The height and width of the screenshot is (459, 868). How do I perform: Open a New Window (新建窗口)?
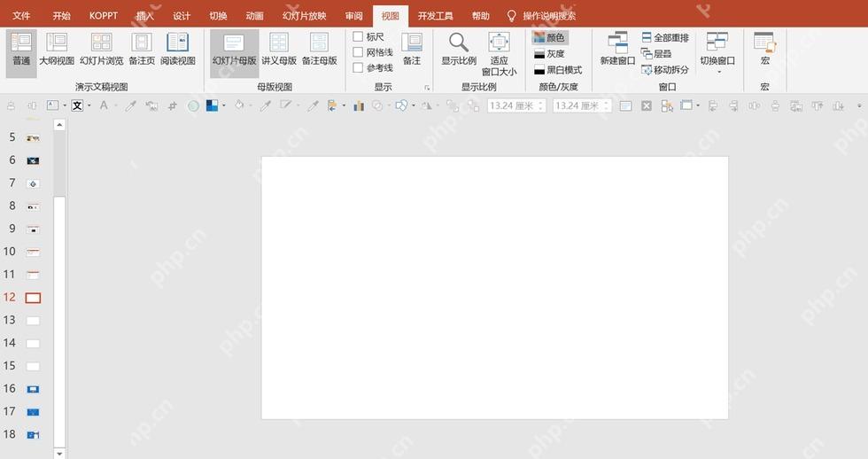pyautogui.click(x=618, y=49)
